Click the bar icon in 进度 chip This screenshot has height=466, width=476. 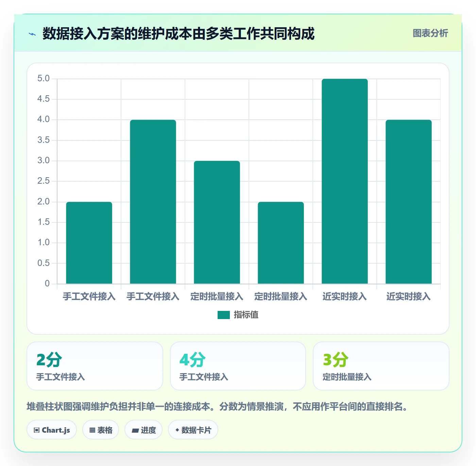coord(135,431)
